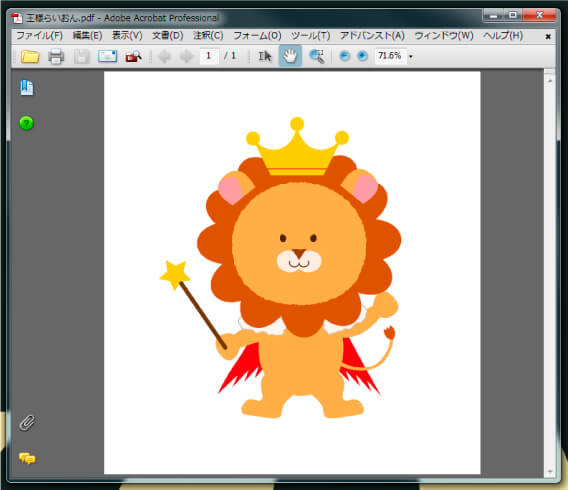The image size is (568, 490).
Task: Click the vertical scrollbar track
Action: [550, 275]
